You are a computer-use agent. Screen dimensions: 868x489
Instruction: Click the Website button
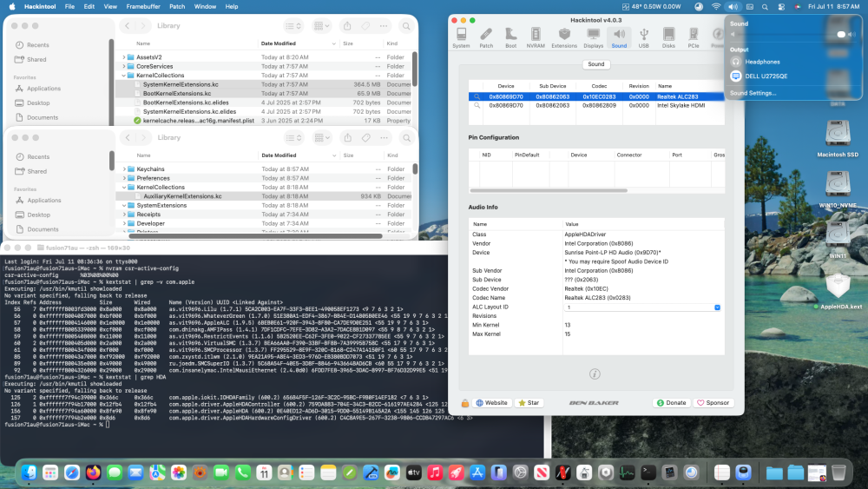tap(491, 403)
